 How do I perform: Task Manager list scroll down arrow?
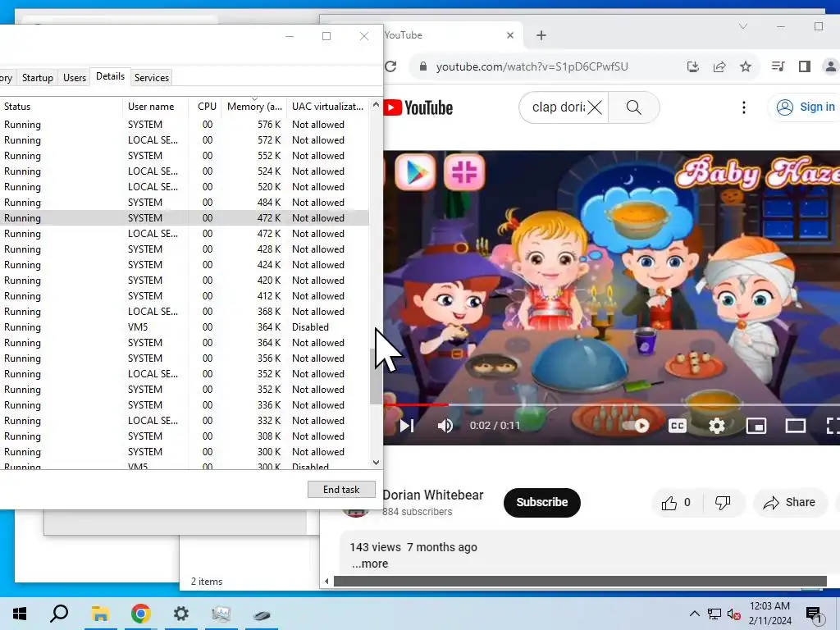coord(376,463)
